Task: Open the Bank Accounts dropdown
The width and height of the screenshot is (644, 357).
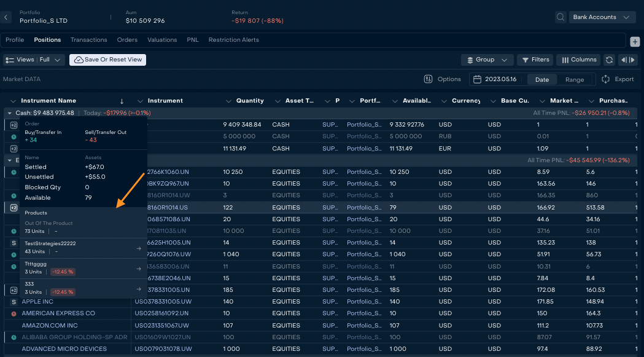Action: pos(601,17)
